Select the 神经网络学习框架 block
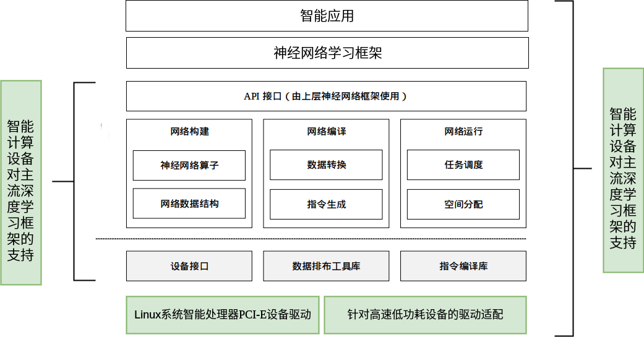Screen dimensions: 644x337 click(x=327, y=53)
